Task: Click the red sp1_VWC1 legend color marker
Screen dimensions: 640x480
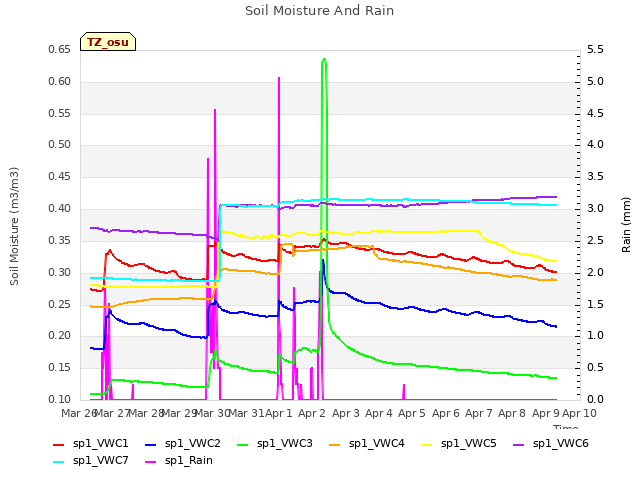Action: point(59,444)
